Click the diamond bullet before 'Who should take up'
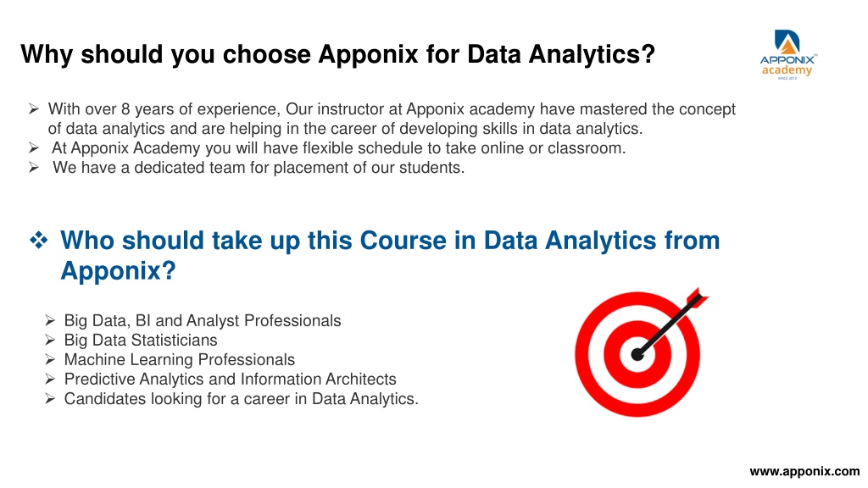 (39, 240)
